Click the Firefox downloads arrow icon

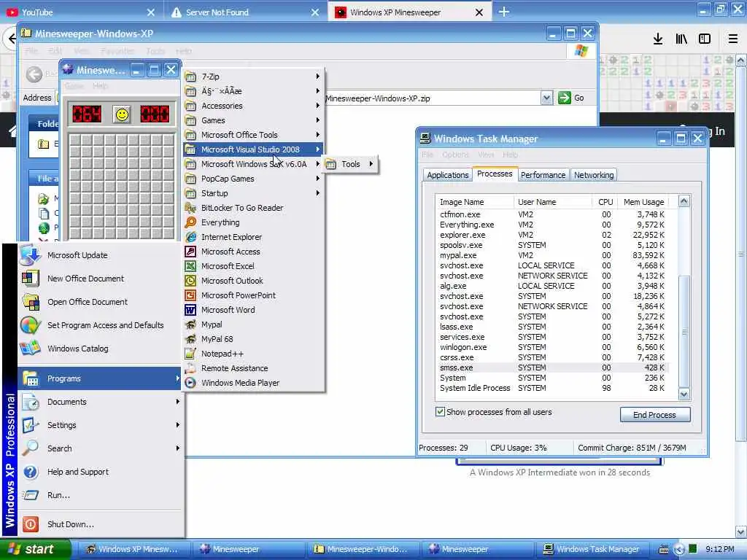tap(658, 39)
